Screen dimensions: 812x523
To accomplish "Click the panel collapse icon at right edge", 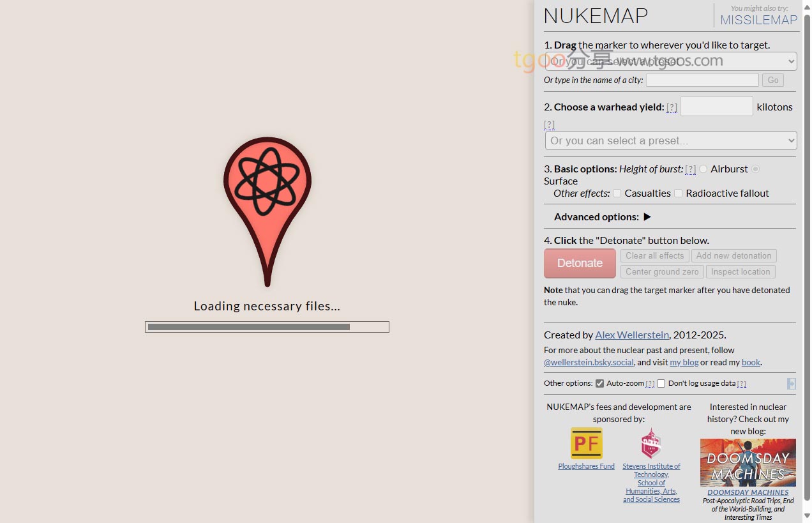I will click(x=791, y=383).
